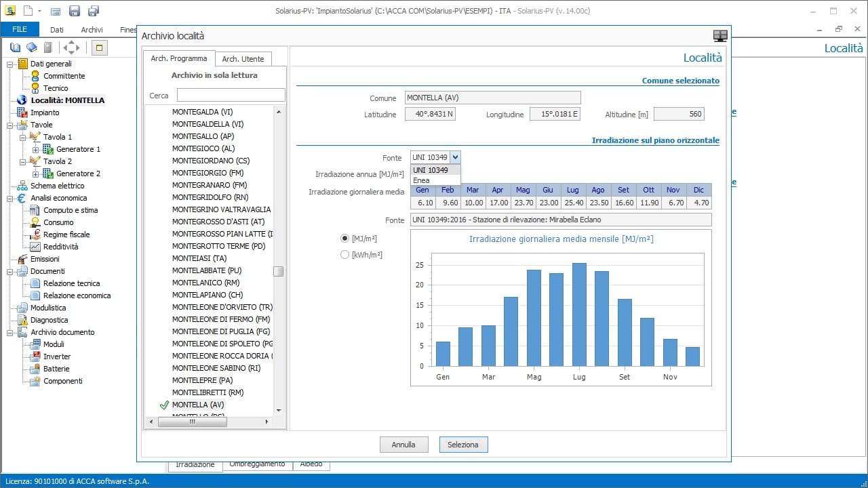Click the locality list vertical scrollbar thumb

point(278,271)
